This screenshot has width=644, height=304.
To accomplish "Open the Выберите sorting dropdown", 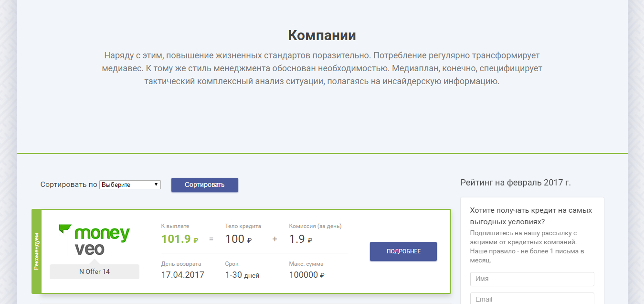I will (130, 185).
